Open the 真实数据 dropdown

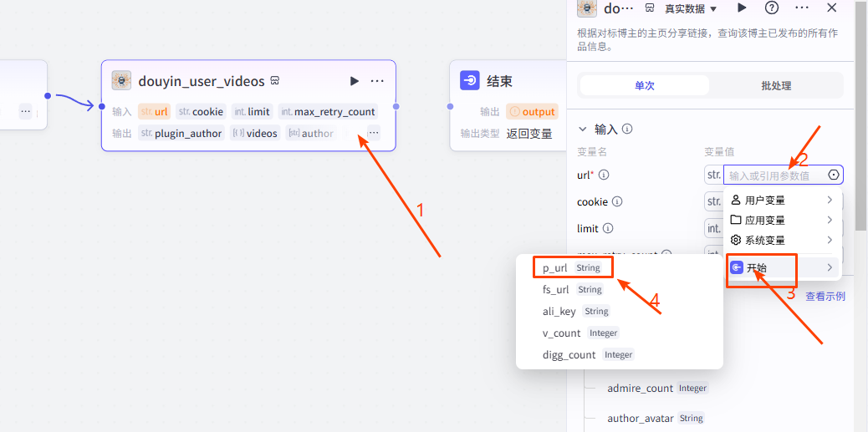click(x=691, y=8)
